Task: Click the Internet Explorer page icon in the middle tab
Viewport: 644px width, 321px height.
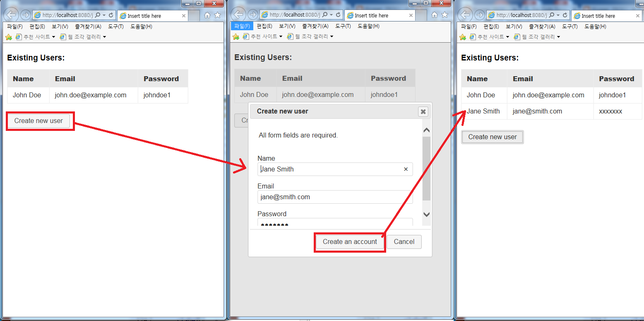Action: coord(350,15)
